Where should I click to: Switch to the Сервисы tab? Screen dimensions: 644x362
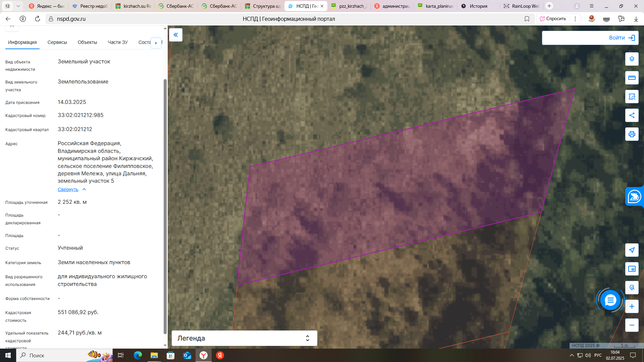coord(57,42)
